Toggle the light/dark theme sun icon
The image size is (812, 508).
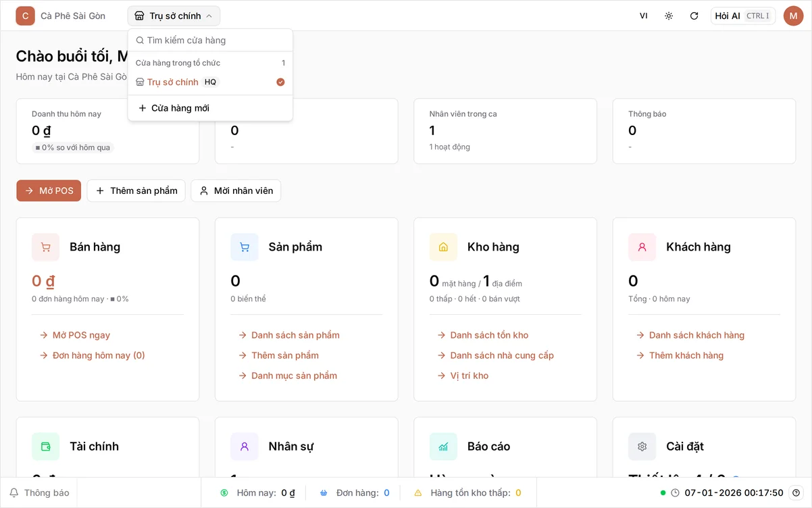[x=669, y=16]
